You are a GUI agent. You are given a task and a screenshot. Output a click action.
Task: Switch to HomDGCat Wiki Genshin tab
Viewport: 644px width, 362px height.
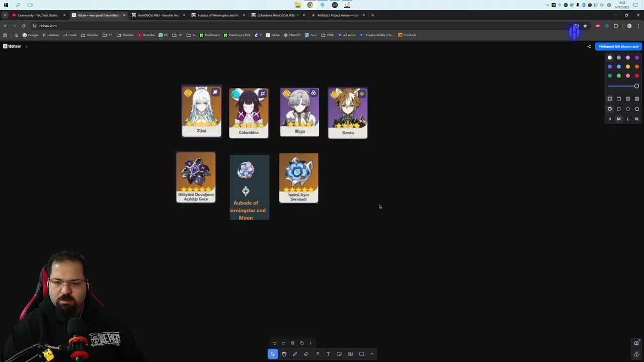(x=158, y=15)
